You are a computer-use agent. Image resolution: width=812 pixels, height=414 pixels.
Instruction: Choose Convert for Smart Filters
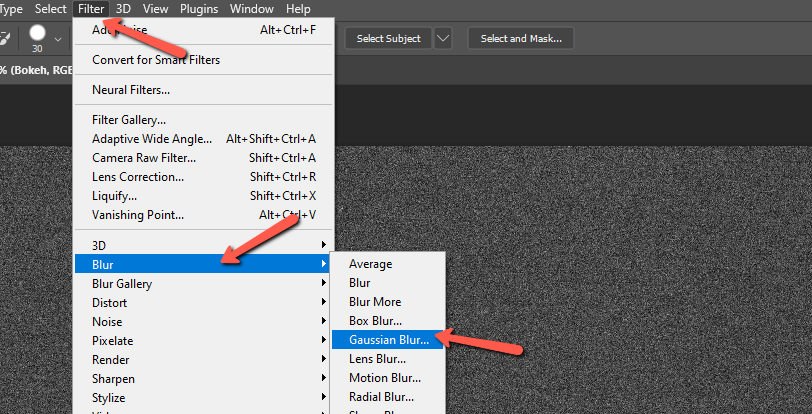pyautogui.click(x=156, y=60)
